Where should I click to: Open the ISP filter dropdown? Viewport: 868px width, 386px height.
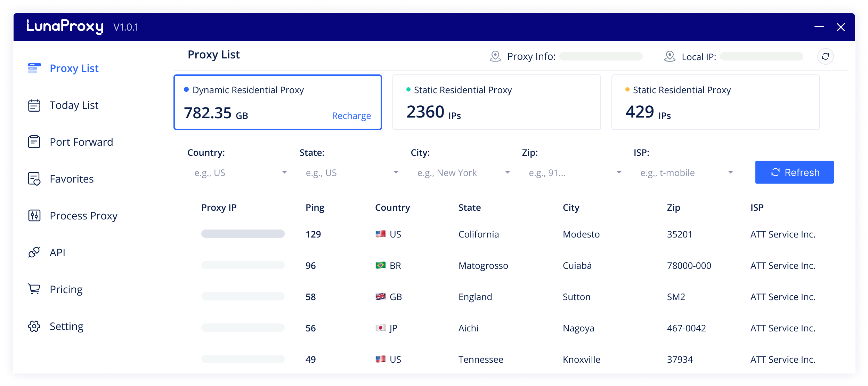coord(730,172)
